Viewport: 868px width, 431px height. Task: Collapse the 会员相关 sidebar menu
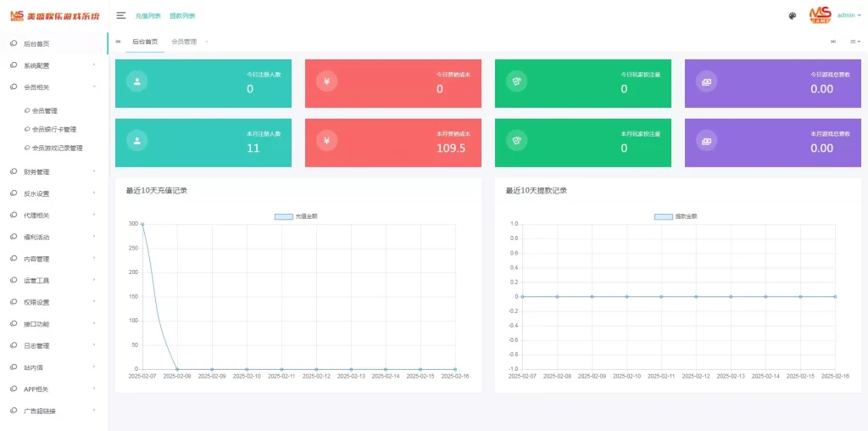54,87
